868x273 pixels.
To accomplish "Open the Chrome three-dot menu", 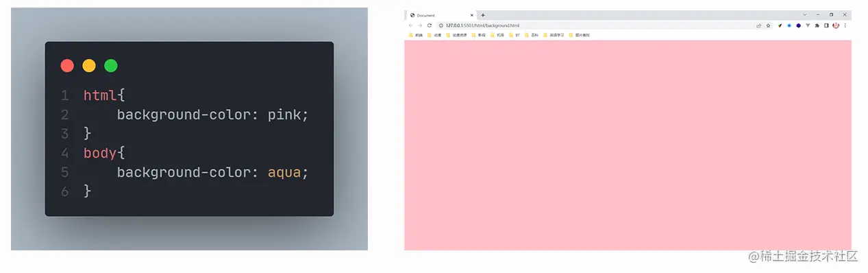I will [x=845, y=25].
